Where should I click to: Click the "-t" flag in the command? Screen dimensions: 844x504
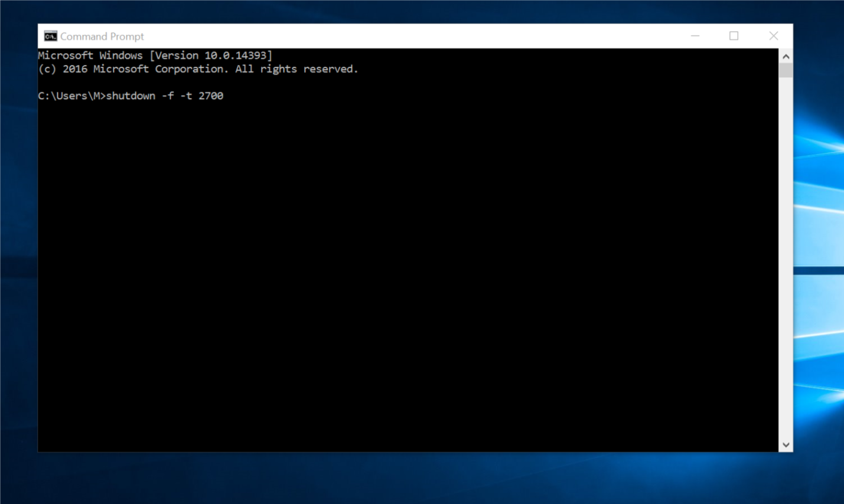coord(186,96)
